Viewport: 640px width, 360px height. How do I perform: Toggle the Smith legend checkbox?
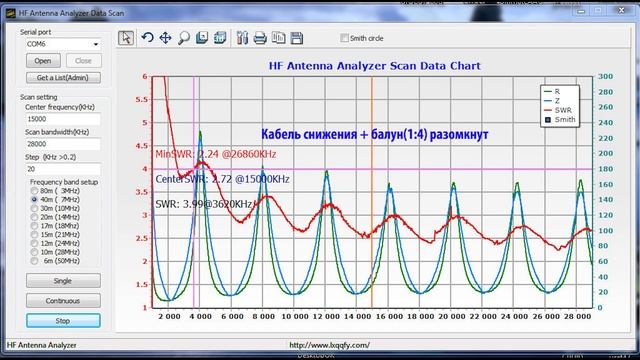[x=548, y=120]
